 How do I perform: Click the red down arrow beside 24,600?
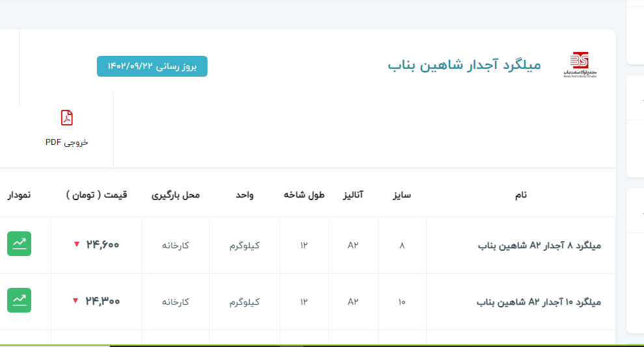[x=76, y=244]
